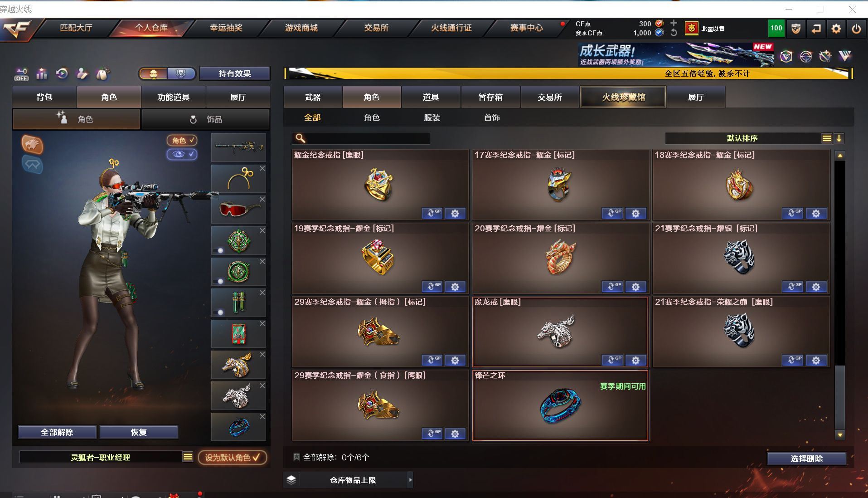Open the gear on 魔龙戒 item card

pos(635,360)
